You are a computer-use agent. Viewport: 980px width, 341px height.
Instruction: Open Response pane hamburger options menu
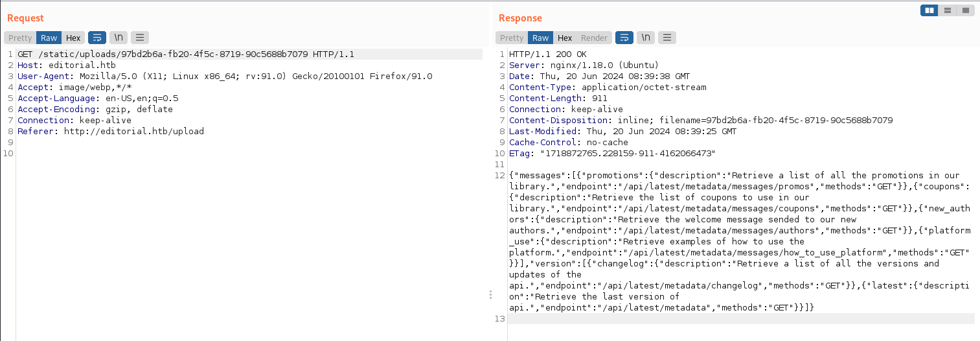[667, 38]
